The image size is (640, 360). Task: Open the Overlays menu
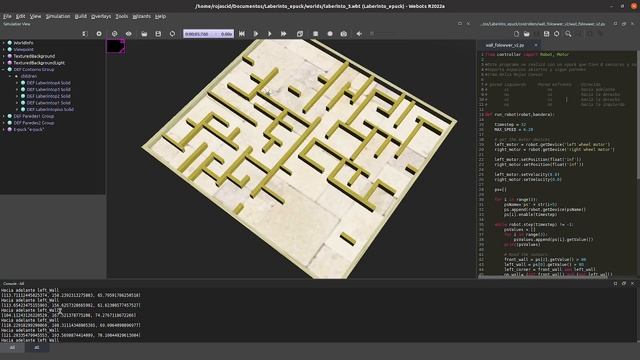[101, 16]
